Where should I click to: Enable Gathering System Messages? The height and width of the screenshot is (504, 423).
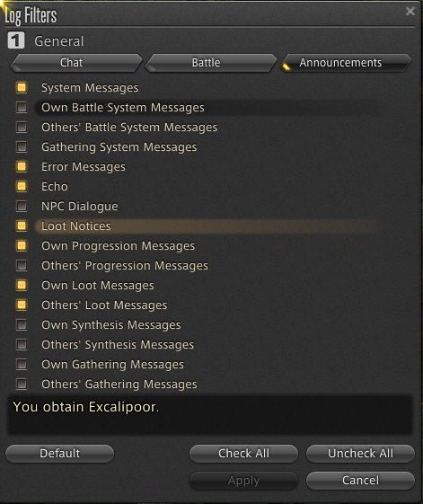tap(22, 146)
